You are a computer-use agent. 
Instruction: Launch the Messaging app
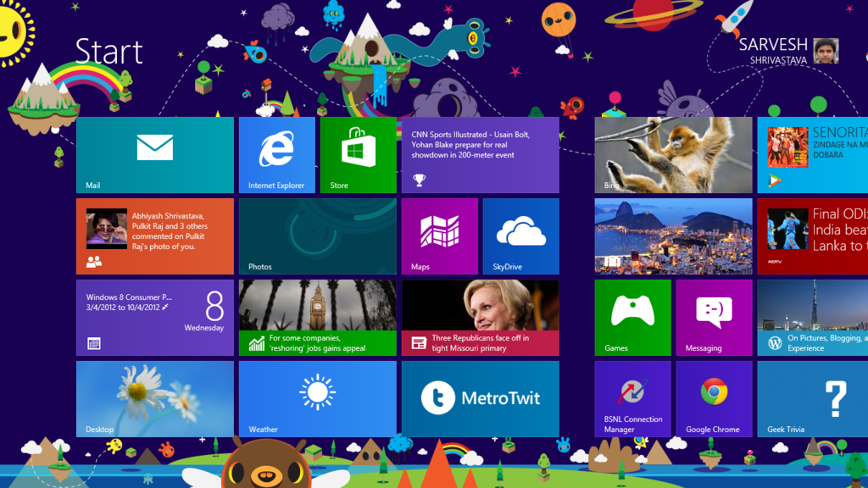tap(714, 317)
